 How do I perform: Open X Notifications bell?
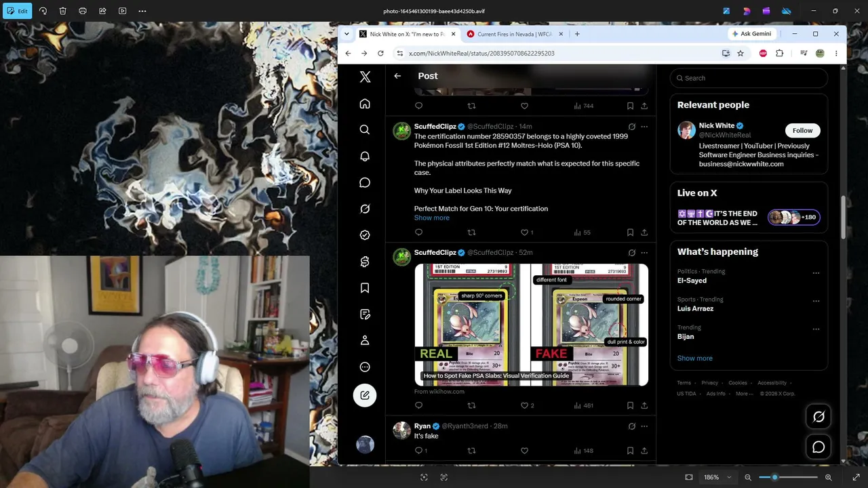(x=365, y=157)
